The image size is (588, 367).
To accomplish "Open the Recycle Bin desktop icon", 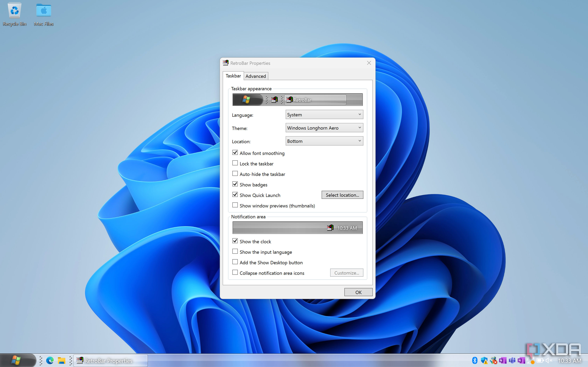I will 15,14.
